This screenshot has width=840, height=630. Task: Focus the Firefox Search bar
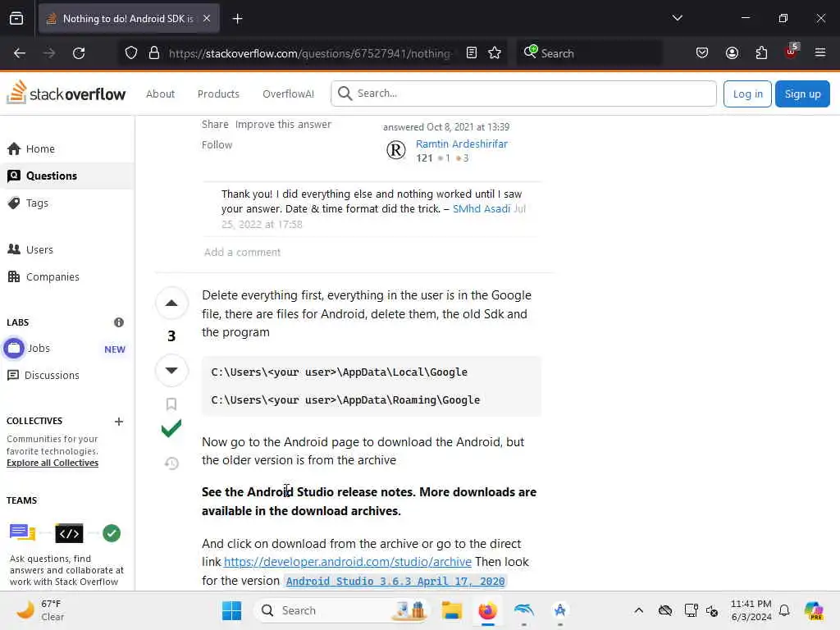coord(589,53)
